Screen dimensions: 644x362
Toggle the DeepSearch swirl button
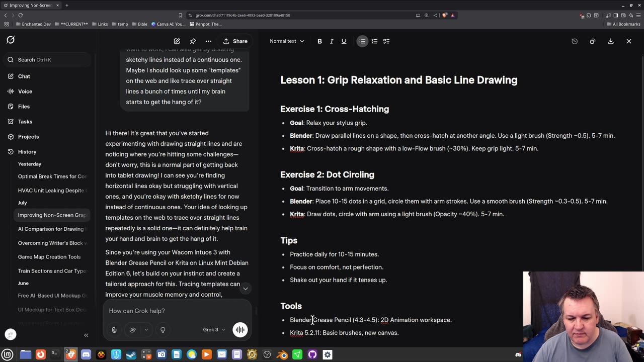(x=133, y=330)
